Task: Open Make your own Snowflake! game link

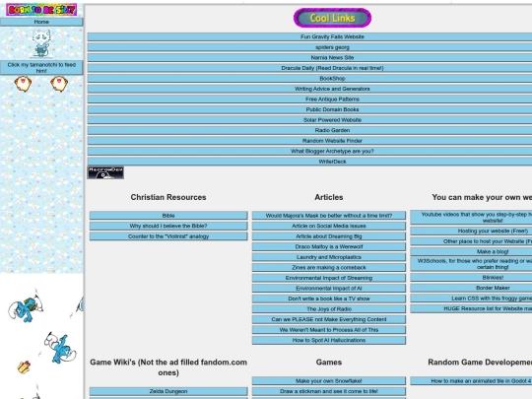Action: [329, 381]
